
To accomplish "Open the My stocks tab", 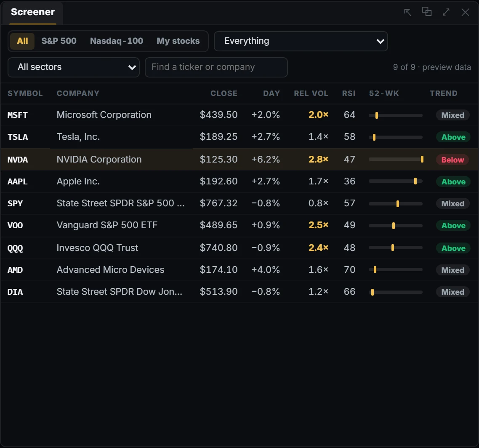I will pyautogui.click(x=178, y=41).
